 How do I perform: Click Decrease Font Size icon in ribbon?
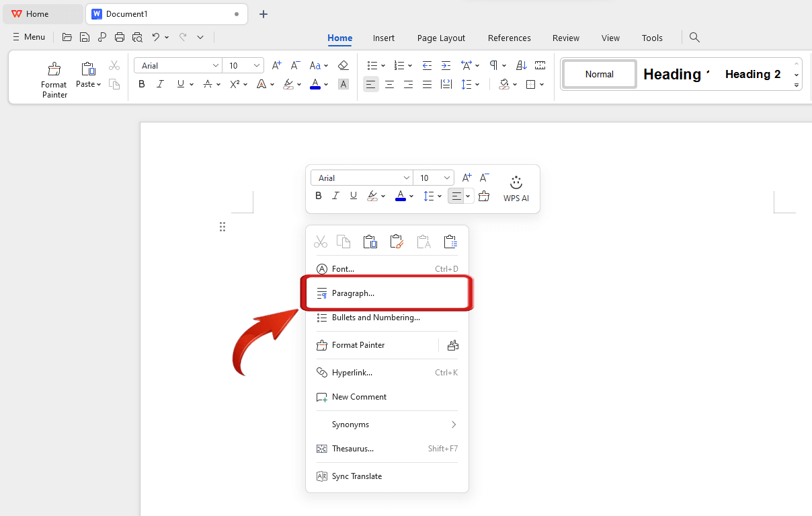pos(295,65)
